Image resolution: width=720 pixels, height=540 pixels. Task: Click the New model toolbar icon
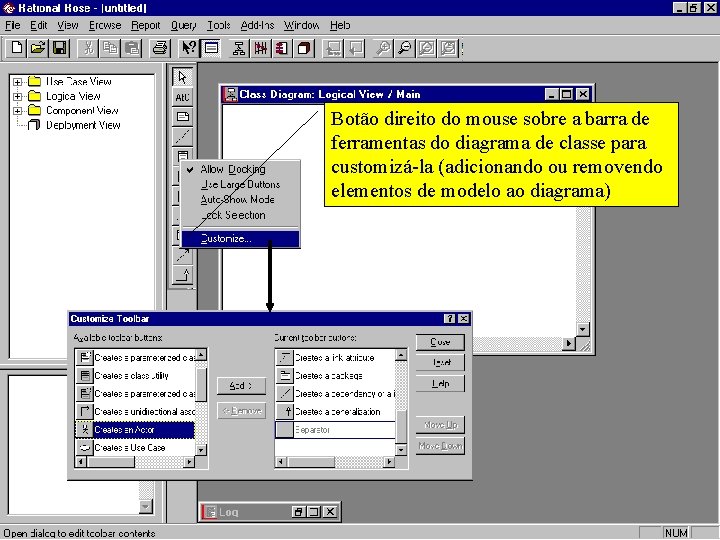(17, 48)
